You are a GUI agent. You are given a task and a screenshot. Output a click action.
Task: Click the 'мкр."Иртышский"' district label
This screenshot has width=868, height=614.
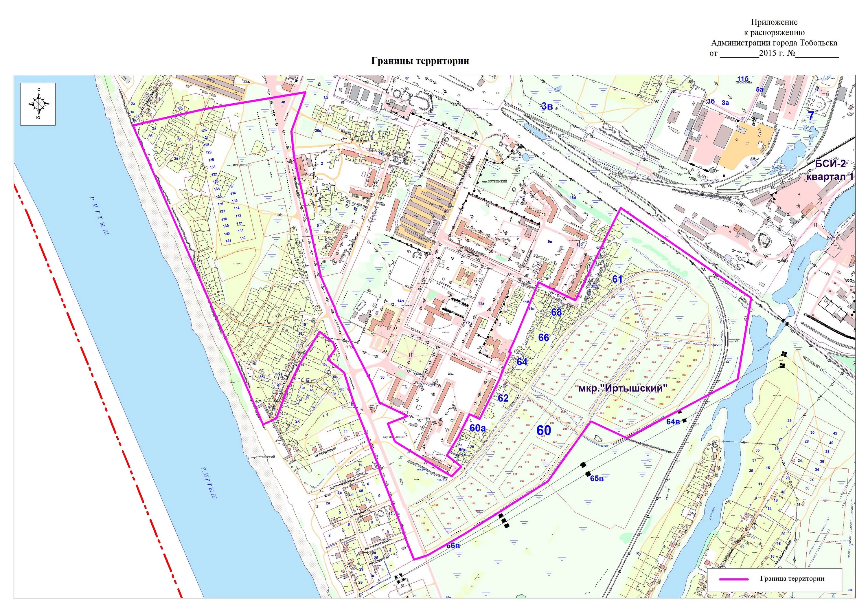click(624, 388)
